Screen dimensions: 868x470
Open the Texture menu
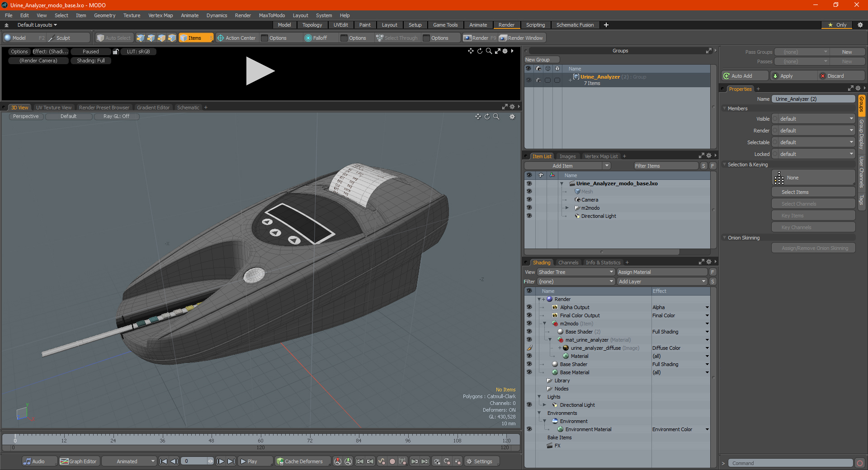click(x=132, y=15)
